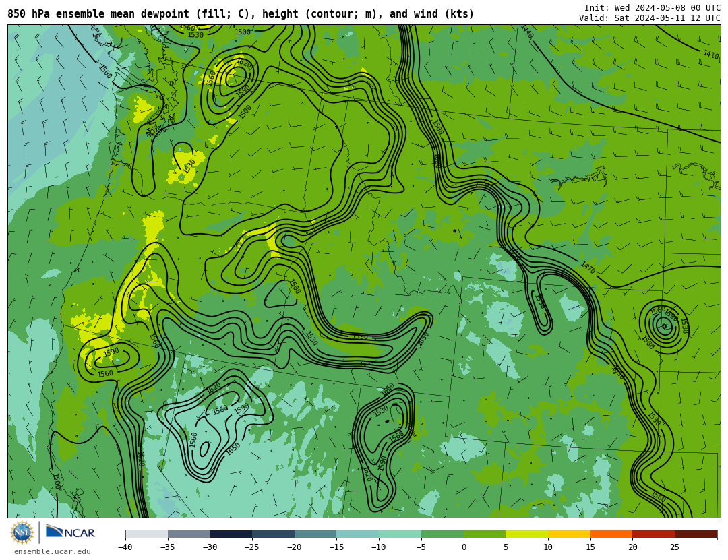
Task: Pick the orange swatch from 15 to 20
Action: [611, 534]
